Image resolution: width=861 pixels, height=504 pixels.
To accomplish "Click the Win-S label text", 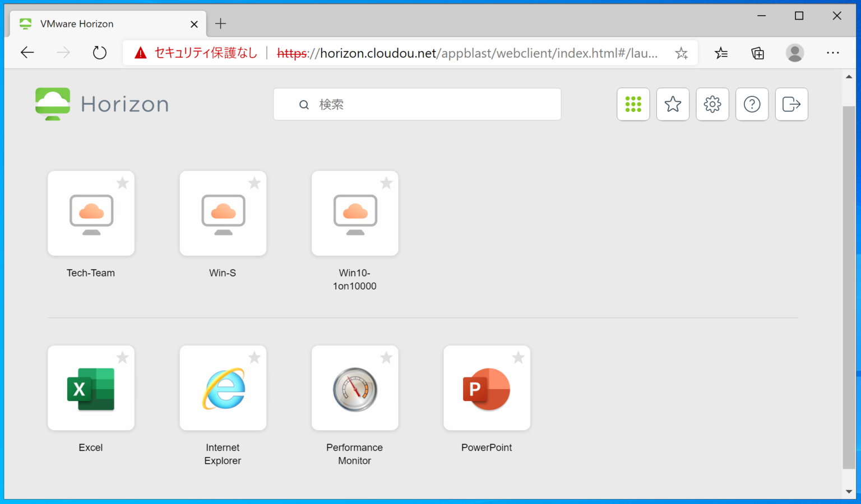I will pos(223,273).
